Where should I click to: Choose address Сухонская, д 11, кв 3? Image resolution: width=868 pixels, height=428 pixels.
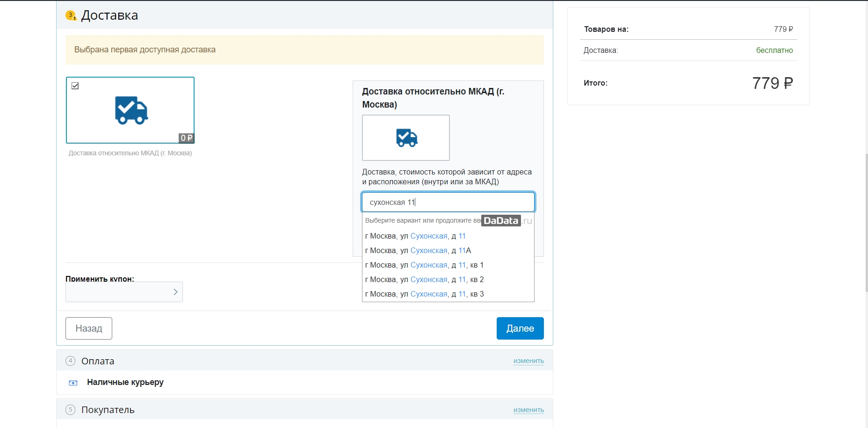(x=424, y=294)
